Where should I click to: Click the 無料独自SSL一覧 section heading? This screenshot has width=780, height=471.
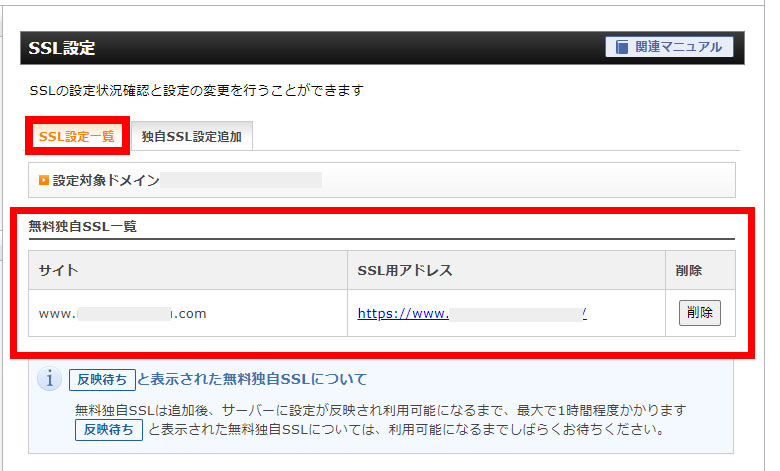[83, 226]
